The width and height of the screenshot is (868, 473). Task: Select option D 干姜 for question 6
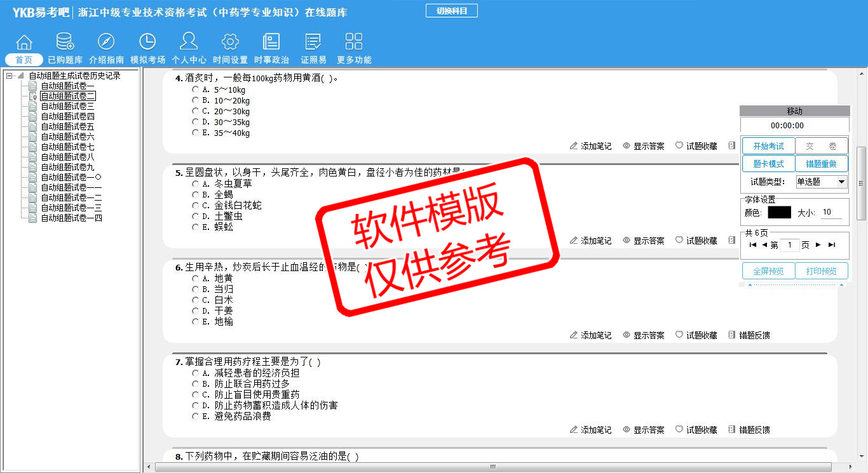(x=196, y=310)
